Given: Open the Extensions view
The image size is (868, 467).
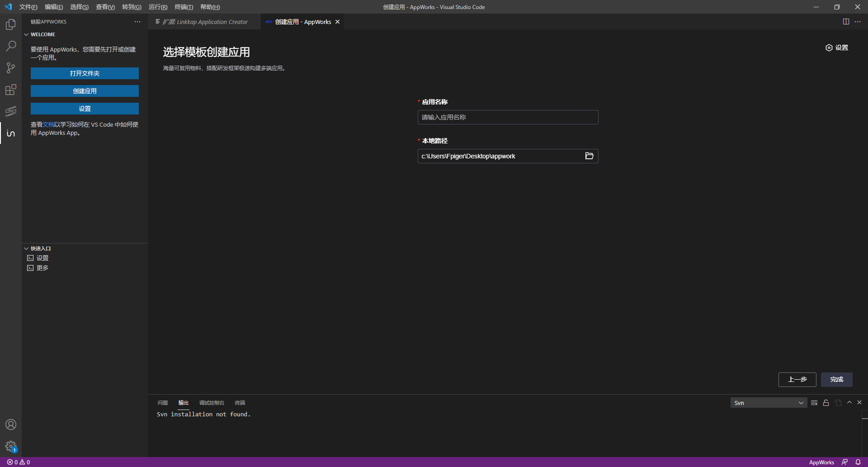Looking at the screenshot, I should (x=11, y=90).
